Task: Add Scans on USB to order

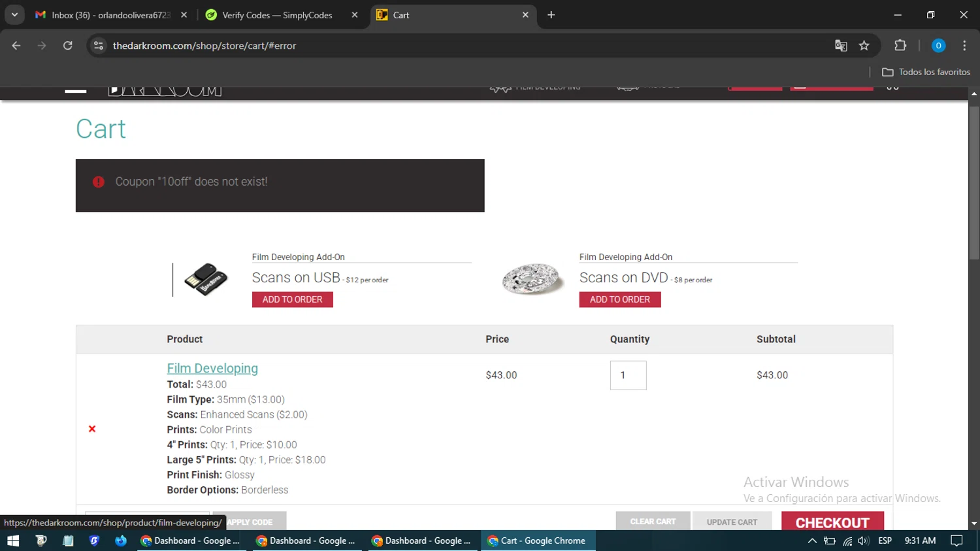Action: click(293, 299)
